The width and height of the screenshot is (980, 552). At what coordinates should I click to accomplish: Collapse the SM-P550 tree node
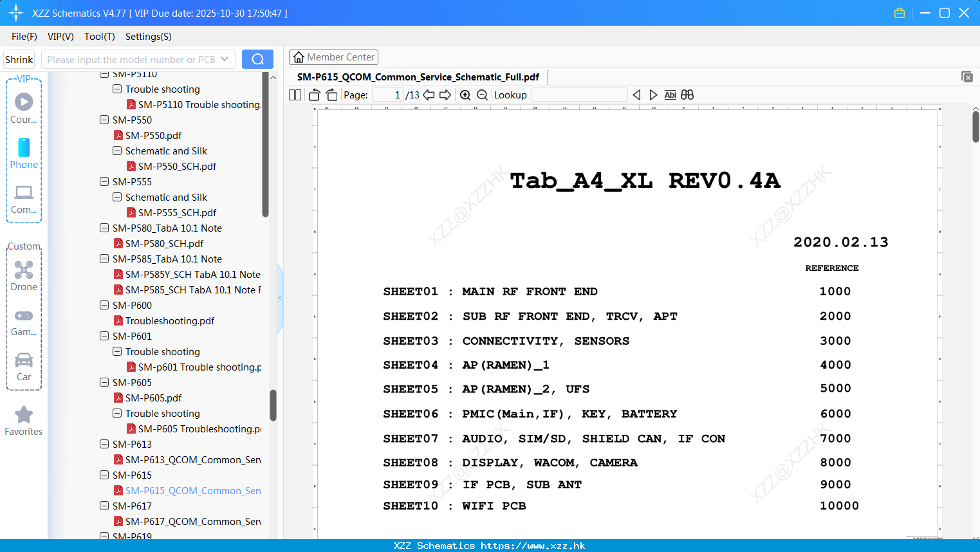click(x=104, y=120)
